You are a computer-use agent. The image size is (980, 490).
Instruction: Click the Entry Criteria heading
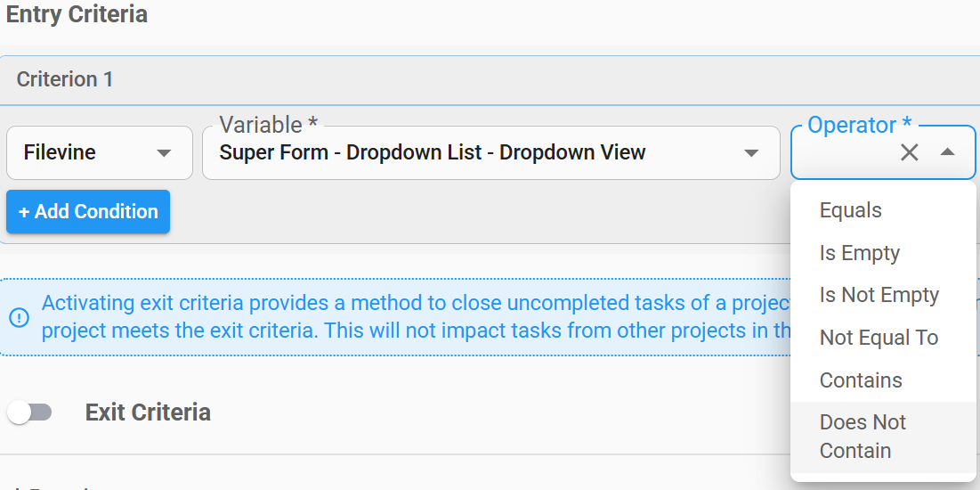point(77,15)
